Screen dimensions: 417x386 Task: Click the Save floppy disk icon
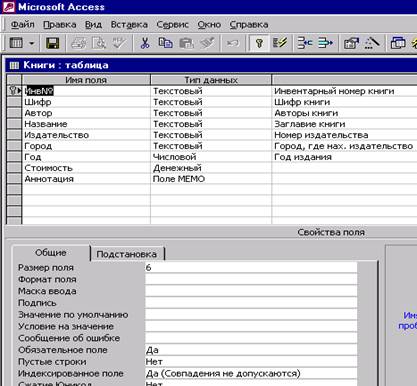(x=52, y=43)
